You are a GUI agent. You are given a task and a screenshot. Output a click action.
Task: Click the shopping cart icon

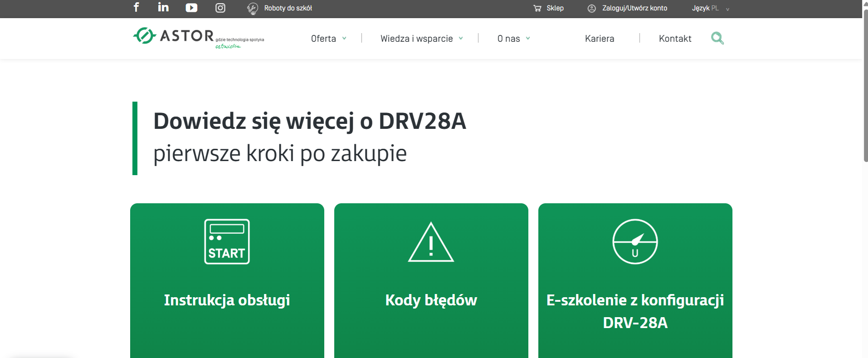(537, 8)
